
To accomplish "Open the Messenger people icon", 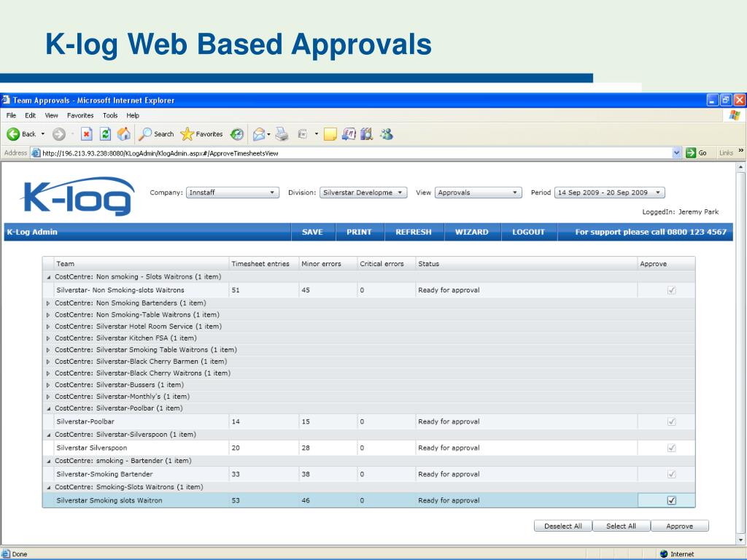I will [387, 134].
